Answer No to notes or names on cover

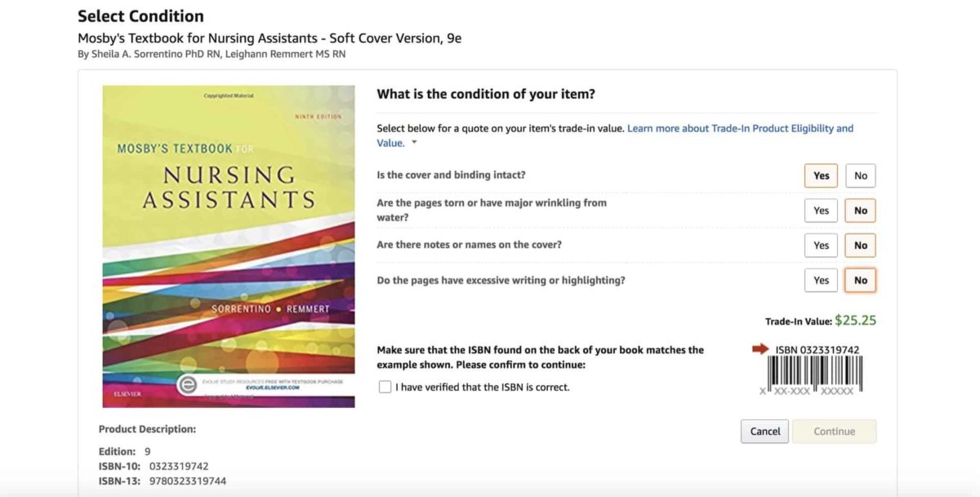(x=861, y=245)
